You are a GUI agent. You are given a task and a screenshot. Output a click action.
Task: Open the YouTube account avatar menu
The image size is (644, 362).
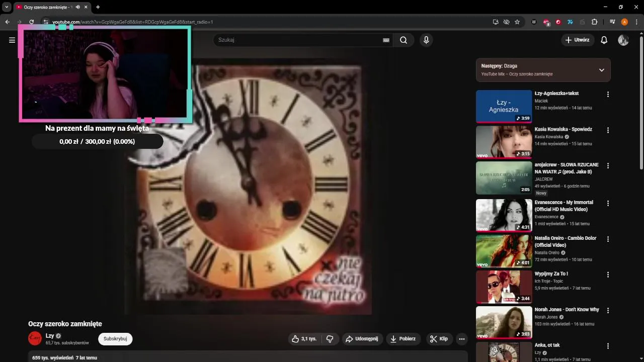(623, 40)
